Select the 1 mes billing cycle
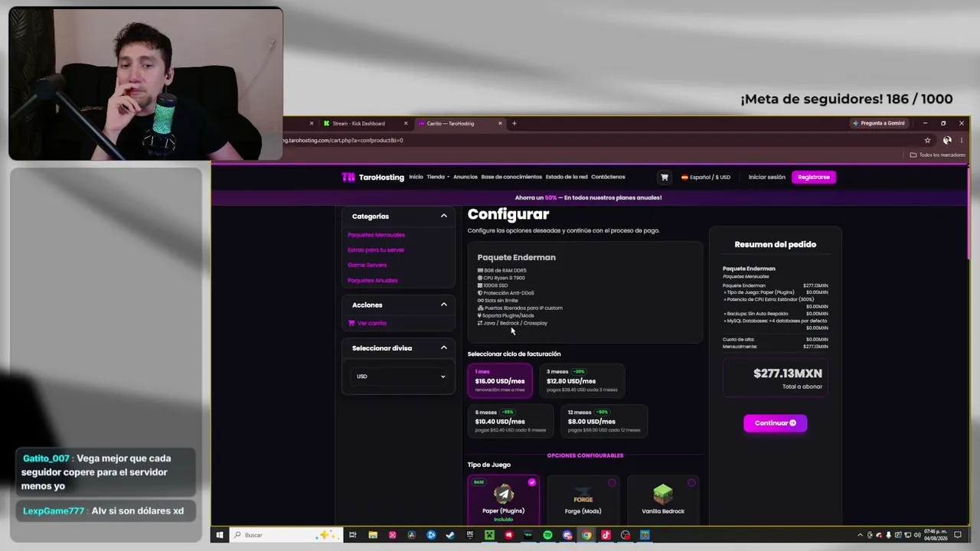The image size is (980, 551). tap(500, 380)
